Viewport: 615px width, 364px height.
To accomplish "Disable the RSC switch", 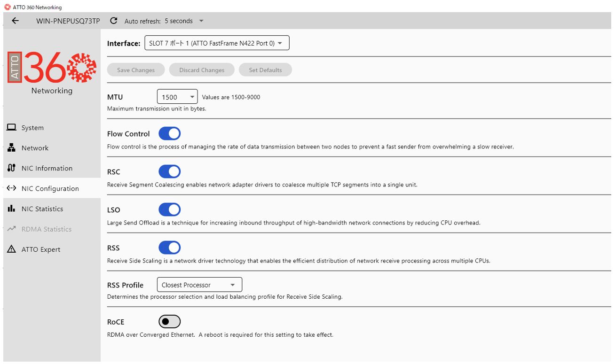I will click(169, 171).
